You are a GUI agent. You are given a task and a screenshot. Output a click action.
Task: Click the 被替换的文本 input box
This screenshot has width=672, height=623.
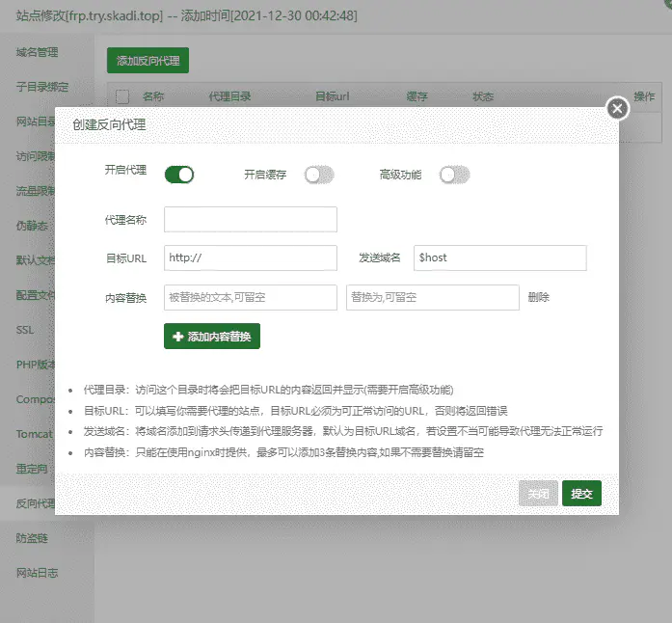(x=251, y=297)
